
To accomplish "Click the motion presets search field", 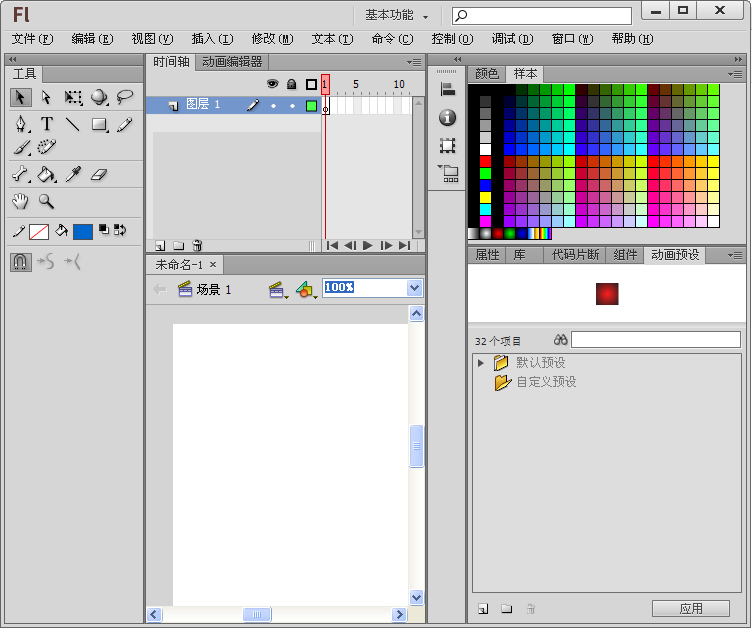I will (x=655, y=340).
